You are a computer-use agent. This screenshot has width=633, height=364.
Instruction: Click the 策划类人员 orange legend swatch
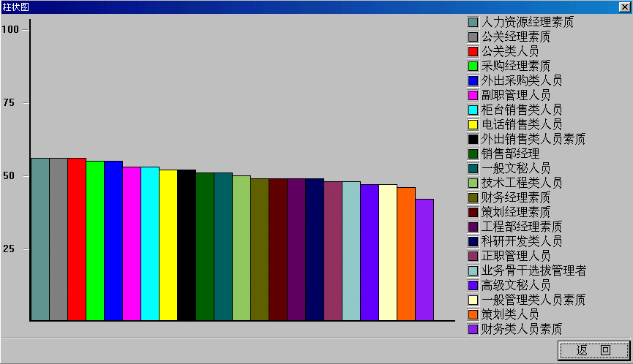(x=473, y=314)
